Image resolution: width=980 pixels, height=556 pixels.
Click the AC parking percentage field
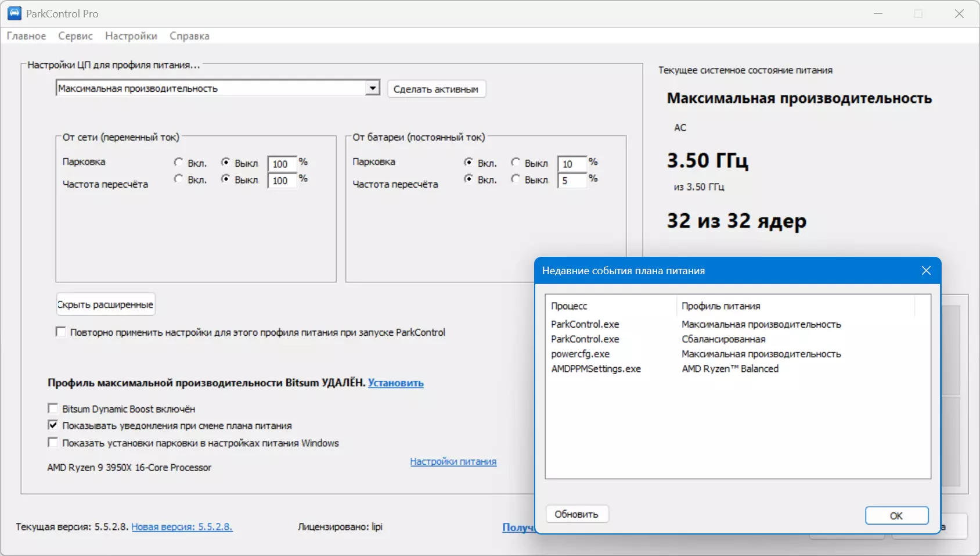[282, 164]
